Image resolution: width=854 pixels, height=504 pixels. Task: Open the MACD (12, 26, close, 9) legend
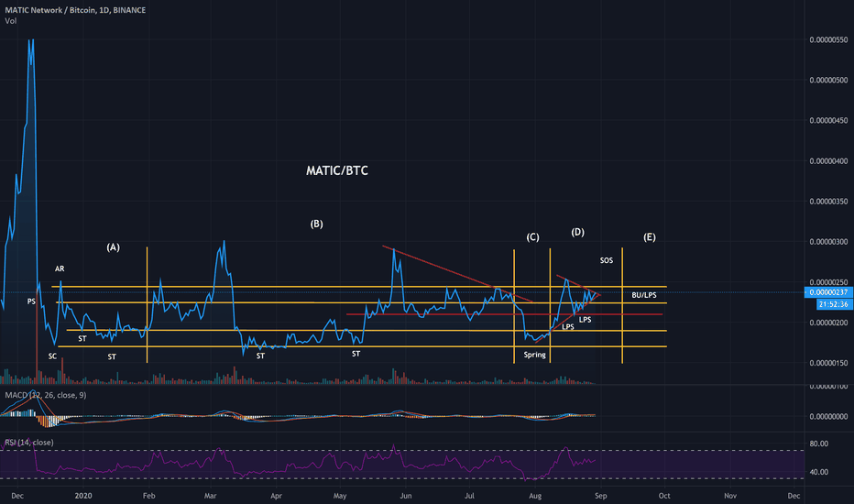45,395
